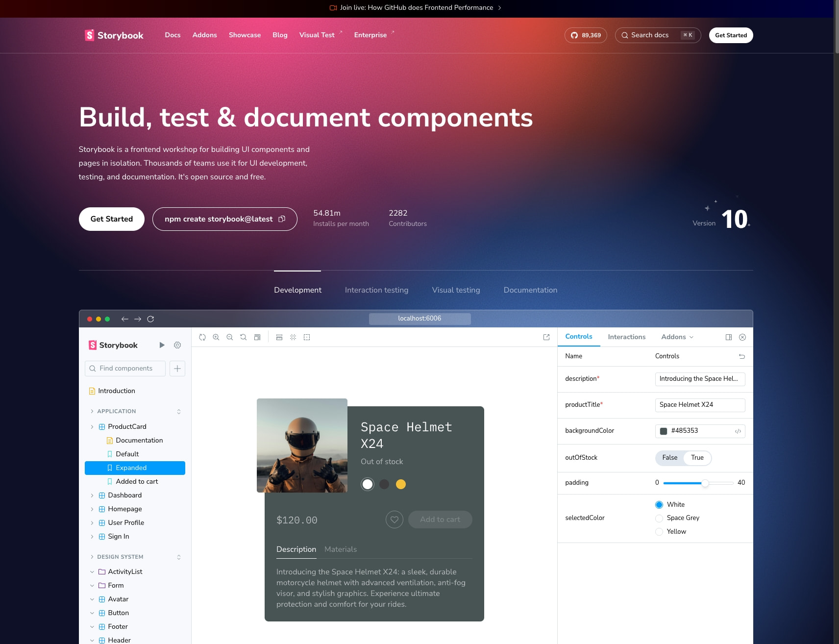The image size is (839, 644).
Task: Open canvas in new tab icon
Action: click(x=546, y=337)
